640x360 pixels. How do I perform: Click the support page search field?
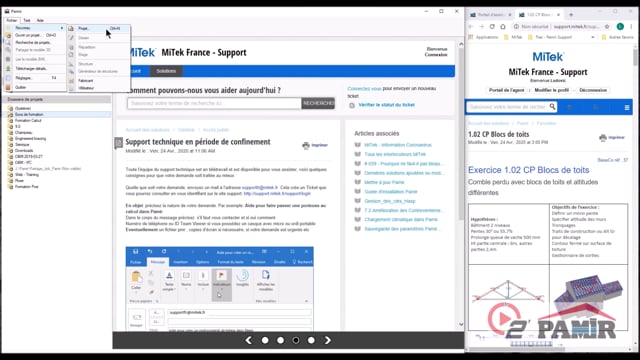coord(214,103)
